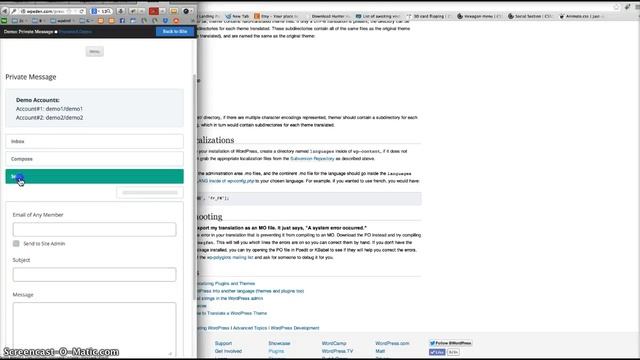Open the Compose tab
640x360 pixels.
pos(94,159)
